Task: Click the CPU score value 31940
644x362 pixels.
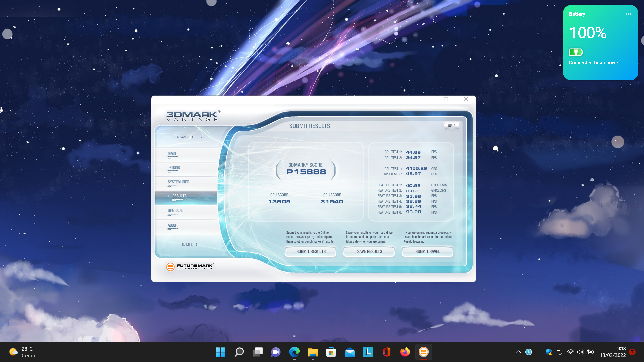Action: pos(332,202)
